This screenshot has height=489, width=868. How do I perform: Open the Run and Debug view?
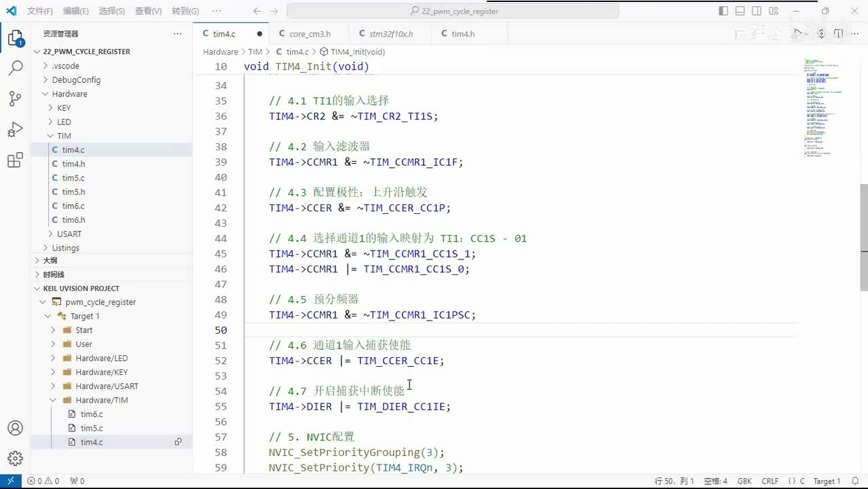tap(15, 130)
